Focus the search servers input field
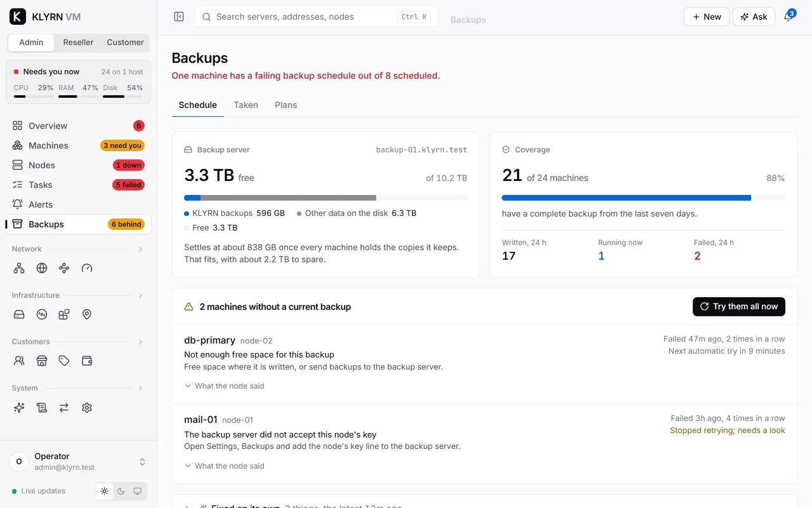Image resolution: width=812 pixels, height=508 pixels. pyautogui.click(x=316, y=17)
